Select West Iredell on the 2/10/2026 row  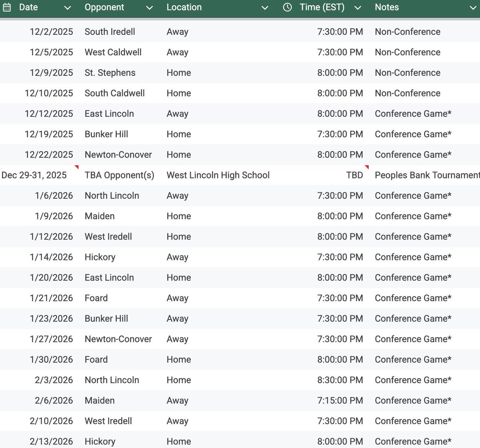[108, 421]
